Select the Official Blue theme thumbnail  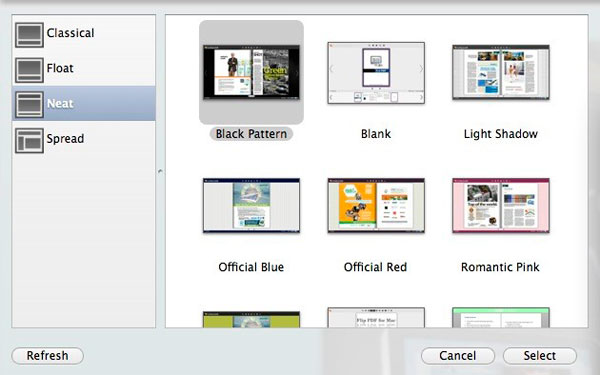pos(251,205)
